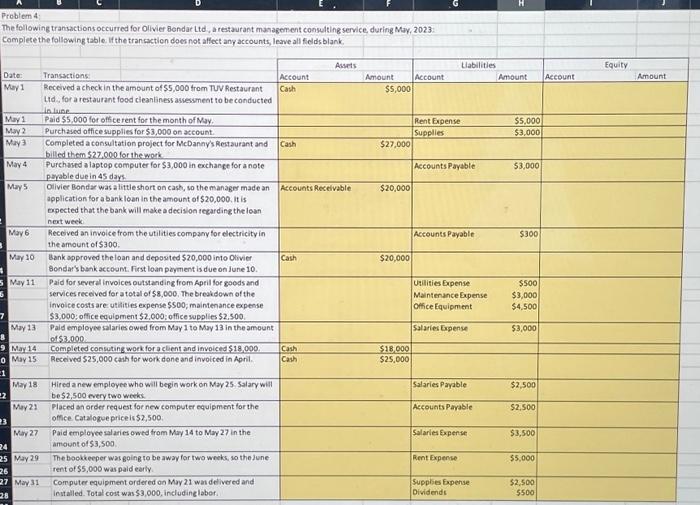Image resolution: width=700 pixels, height=505 pixels.
Task: Select 'Salaries Expense' in the May 27 row
Action: coord(439,433)
